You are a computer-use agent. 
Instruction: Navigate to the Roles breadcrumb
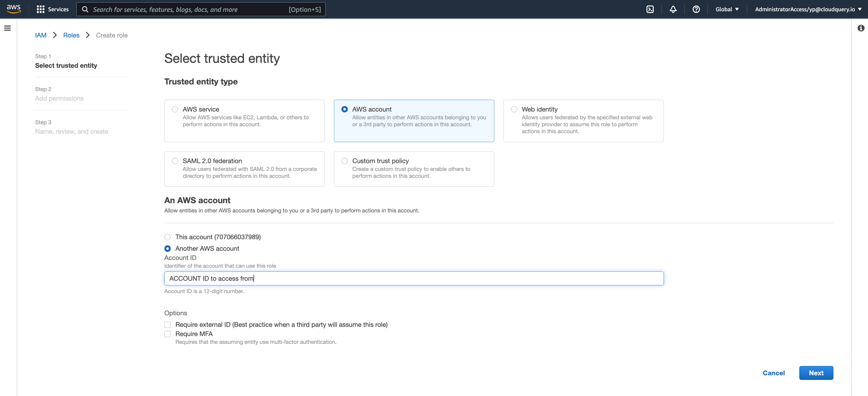click(x=71, y=35)
